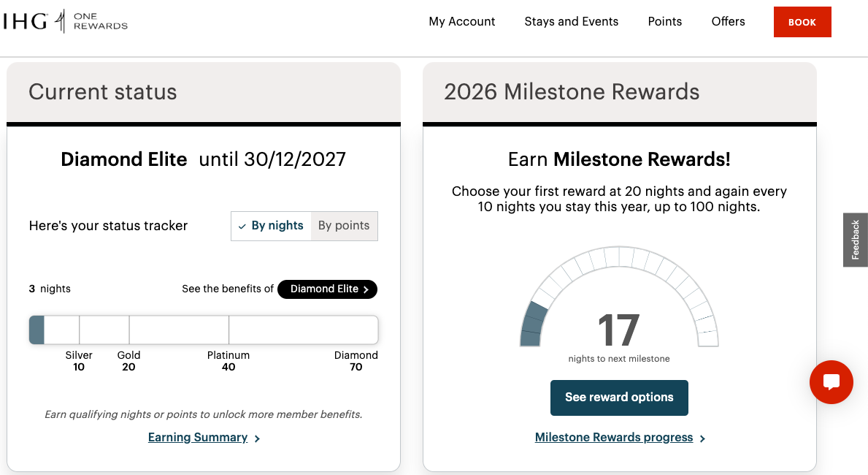Switch status tracker to By points
The image size is (868, 475).
pos(344,226)
